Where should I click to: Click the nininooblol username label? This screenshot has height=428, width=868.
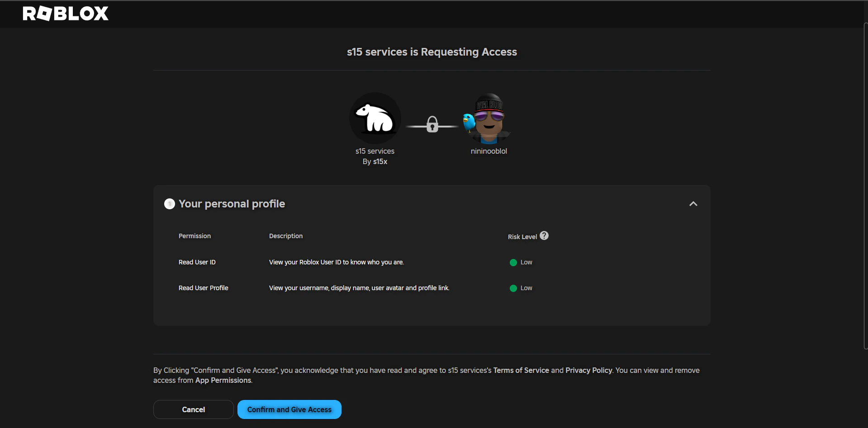489,151
